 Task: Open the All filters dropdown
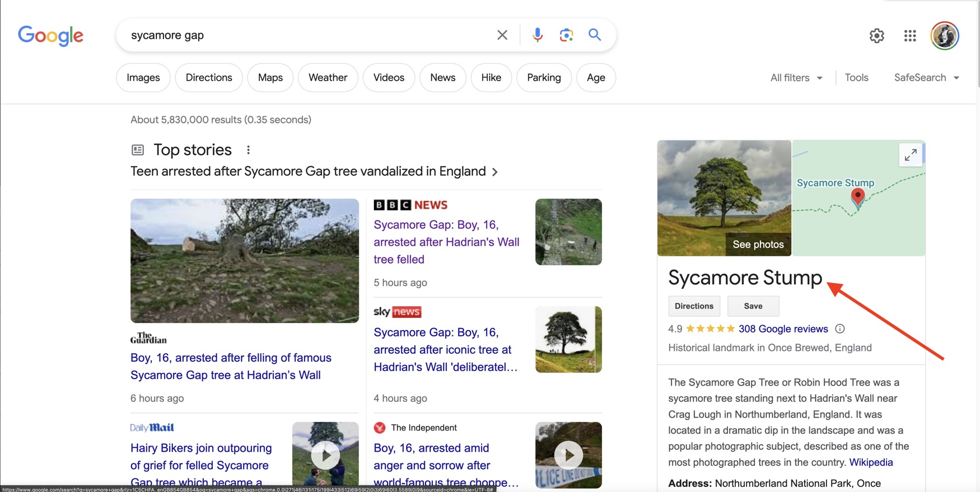pyautogui.click(x=796, y=78)
